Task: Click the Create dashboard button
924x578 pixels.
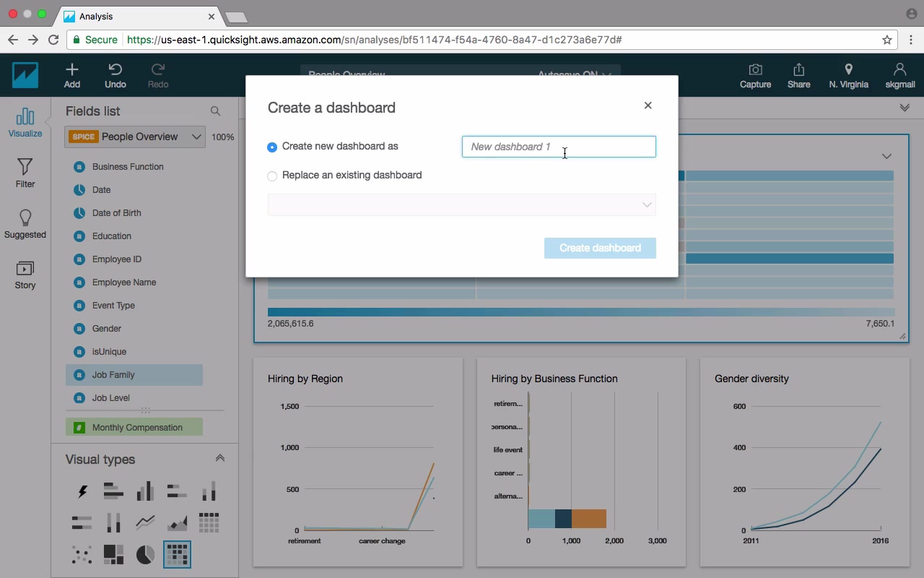Action: coord(600,248)
